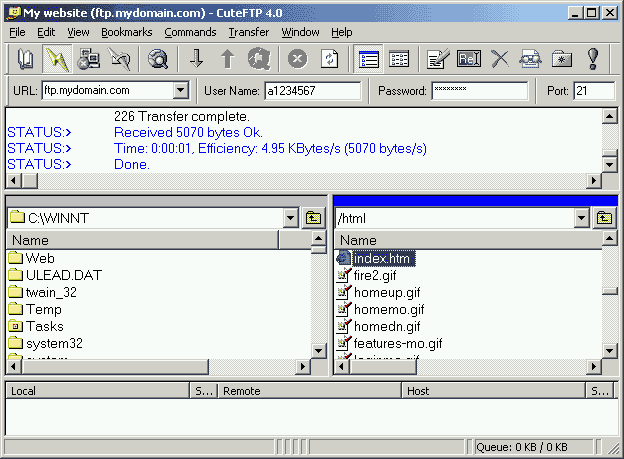
Task: Click the Rename toolbar icon
Action: [x=469, y=59]
